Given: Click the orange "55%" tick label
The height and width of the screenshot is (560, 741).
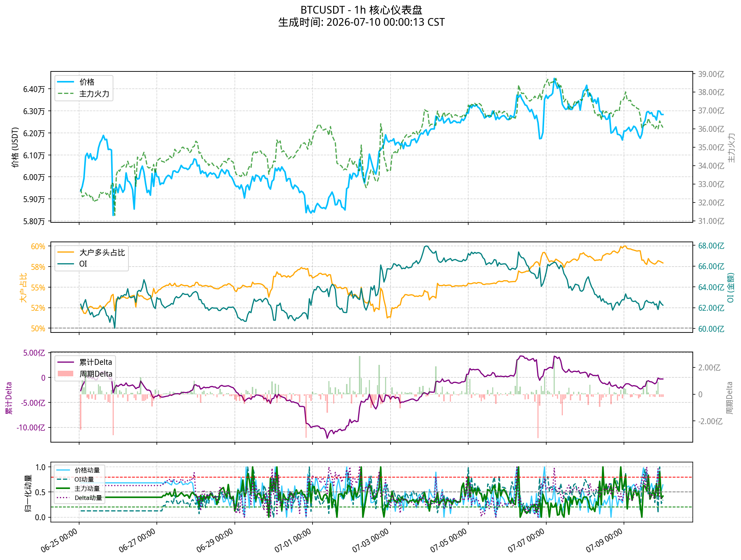Looking at the screenshot, I should pyautogui.click(x=38, y=288).
